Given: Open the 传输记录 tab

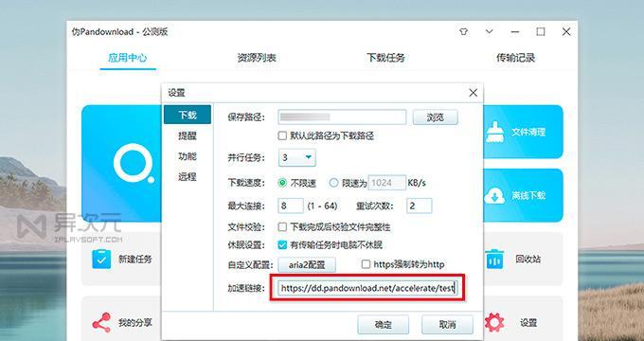Looking at the screenshot, I should click(x=515, y=58).
